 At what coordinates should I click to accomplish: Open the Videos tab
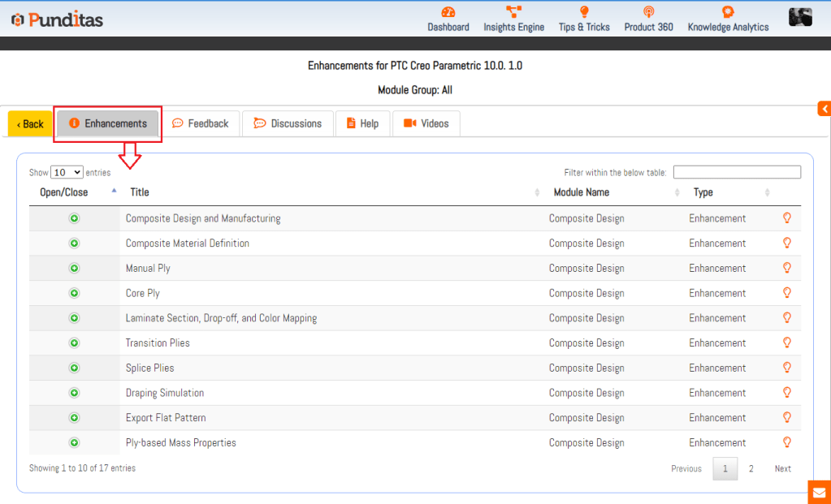pos(426,123)
